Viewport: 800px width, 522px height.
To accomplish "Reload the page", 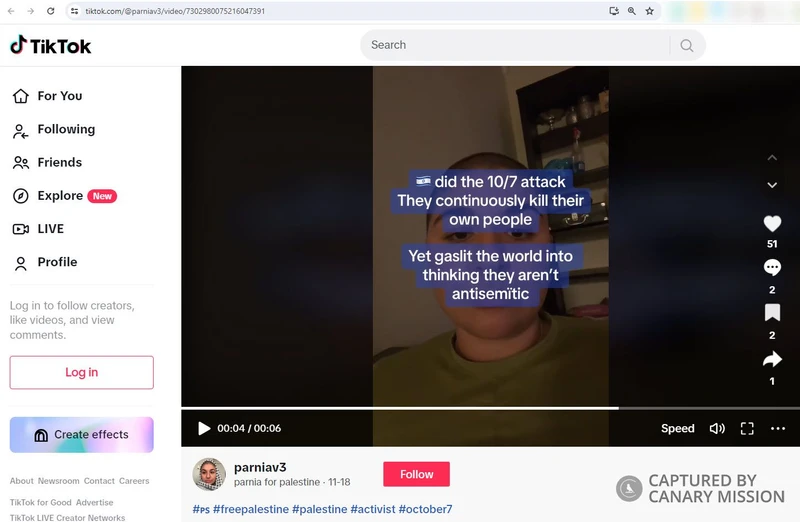I will point(51,11).
